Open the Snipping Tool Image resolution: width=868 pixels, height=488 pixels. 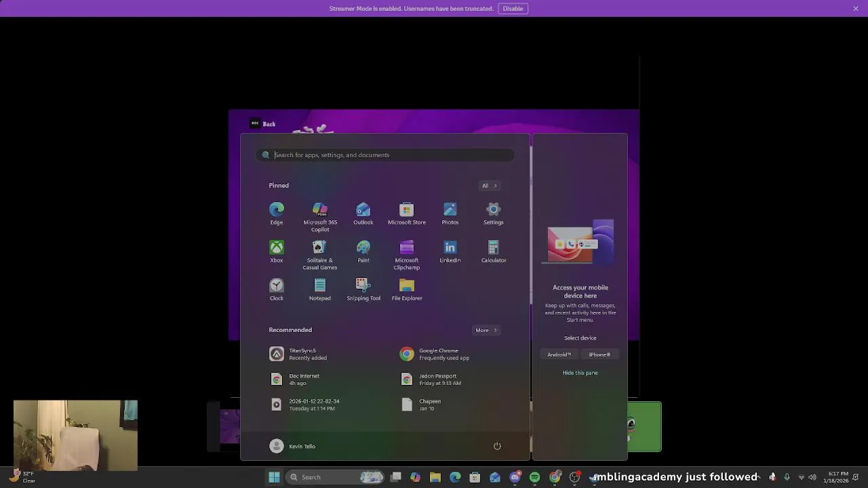(363, 289)
